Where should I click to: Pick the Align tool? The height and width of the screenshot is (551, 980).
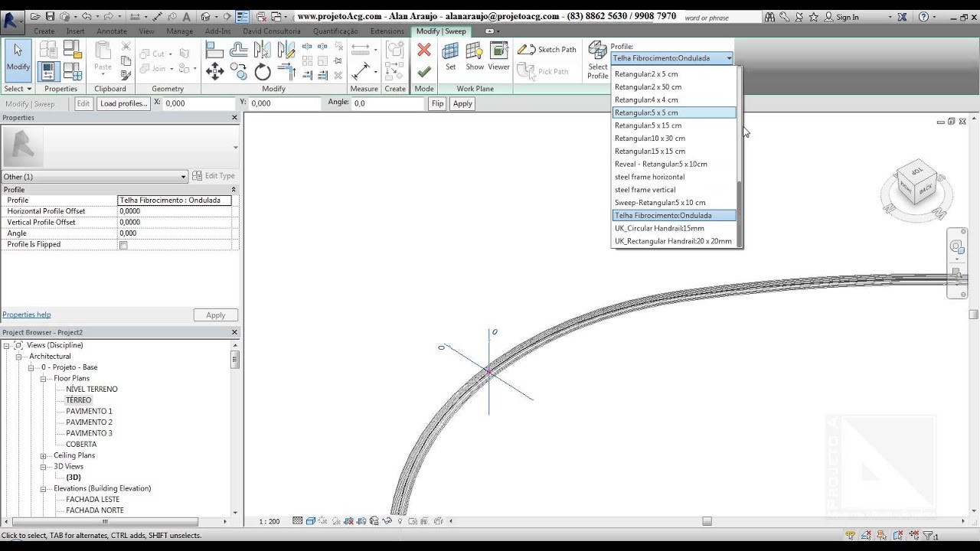215,50
